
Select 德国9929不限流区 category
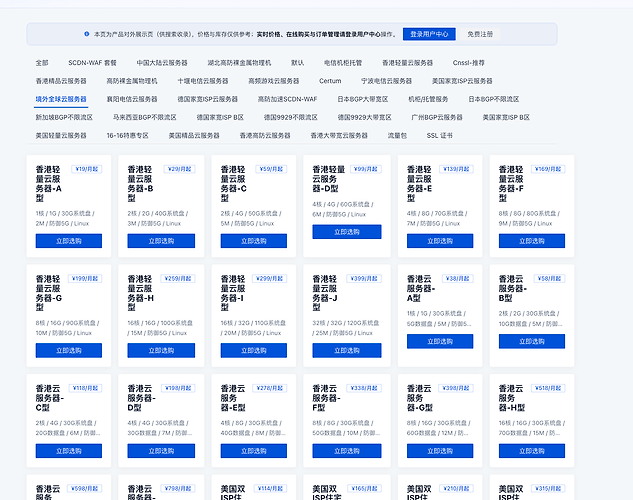click(x=291, y=117)
